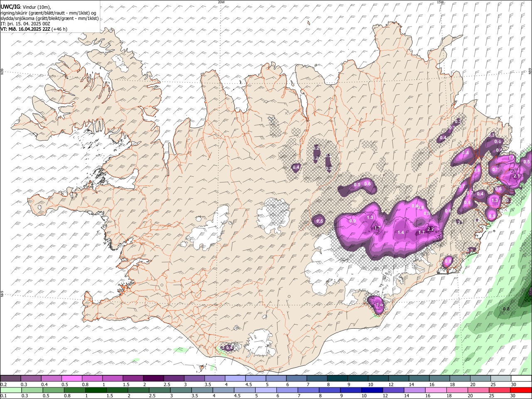Viewport: 532px width, 399px height.
Task: Click upper legend swatch between 5 and 6
Action: click(276, 379)
